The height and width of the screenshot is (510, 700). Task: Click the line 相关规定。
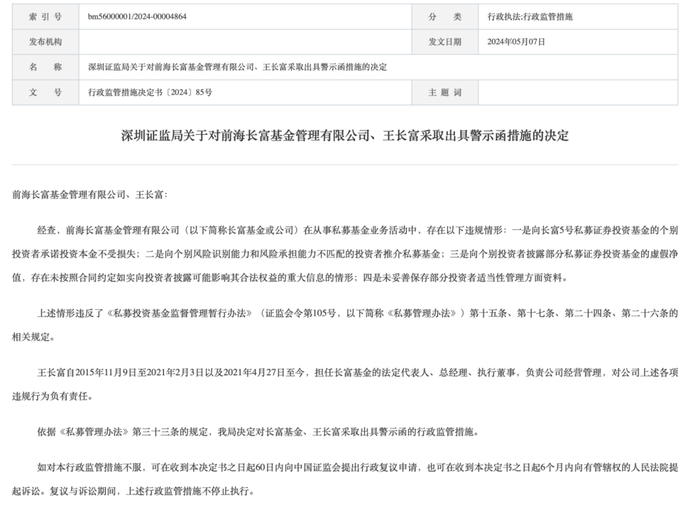tap(34, 337)
